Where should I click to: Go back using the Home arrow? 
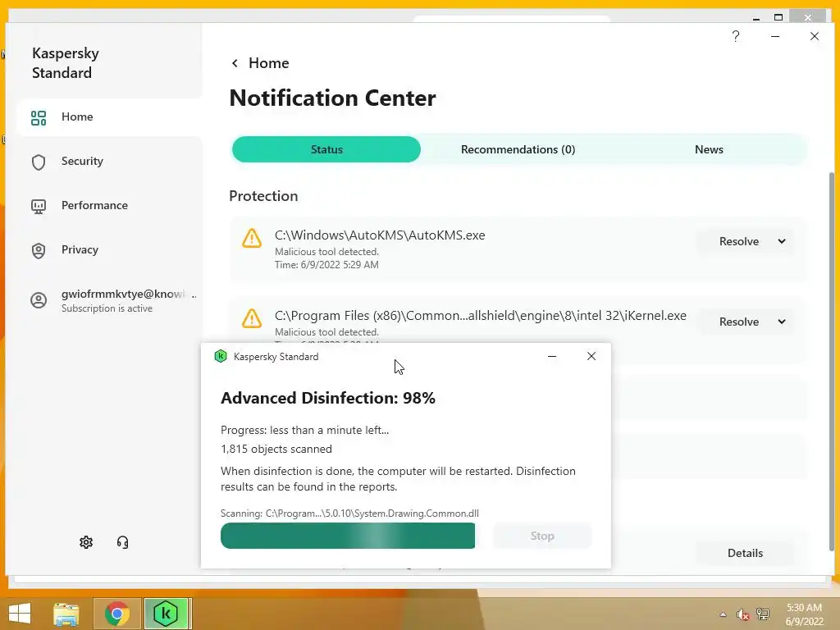coord(235,63)
